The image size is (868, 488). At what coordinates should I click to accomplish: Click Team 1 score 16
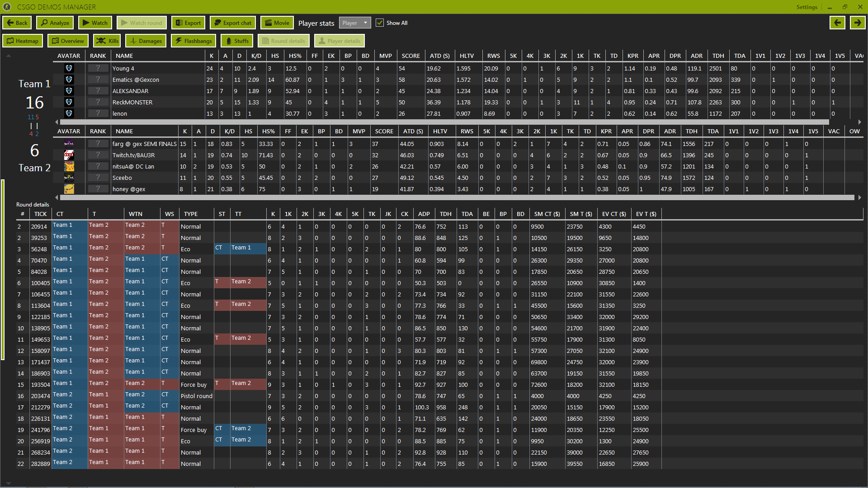tap(34, 103)
